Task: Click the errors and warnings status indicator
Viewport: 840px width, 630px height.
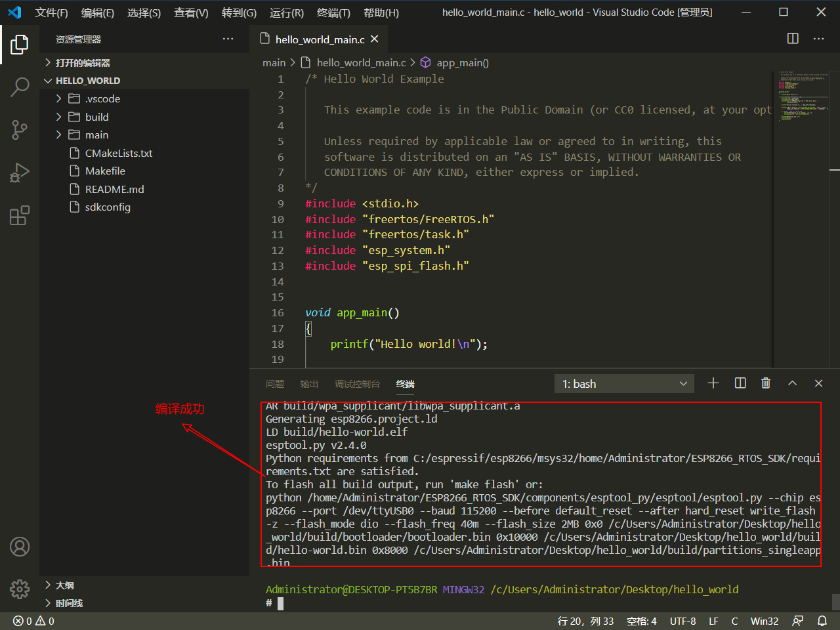Action: (x=33, y=621)
